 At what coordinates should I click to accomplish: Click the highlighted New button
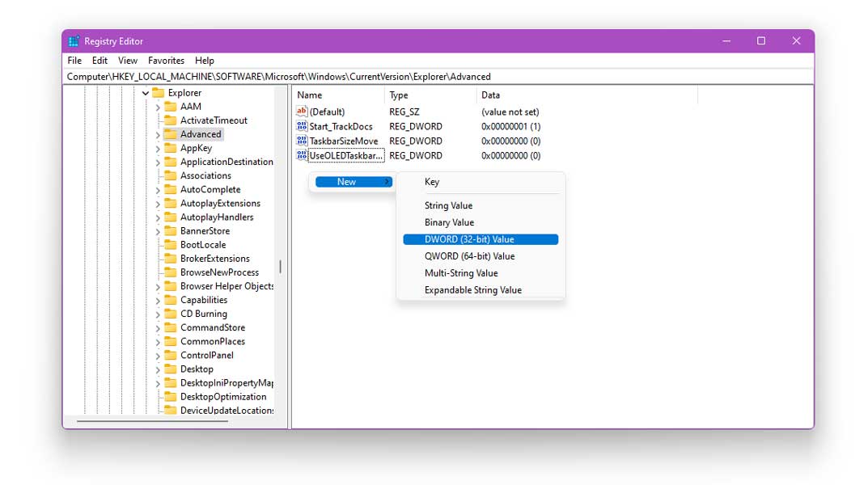352,181
